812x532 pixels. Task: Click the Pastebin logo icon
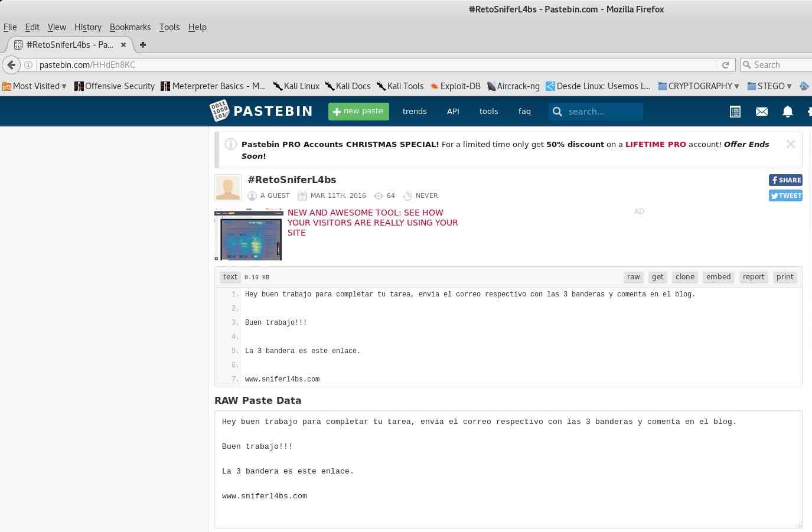pos(220,111)
